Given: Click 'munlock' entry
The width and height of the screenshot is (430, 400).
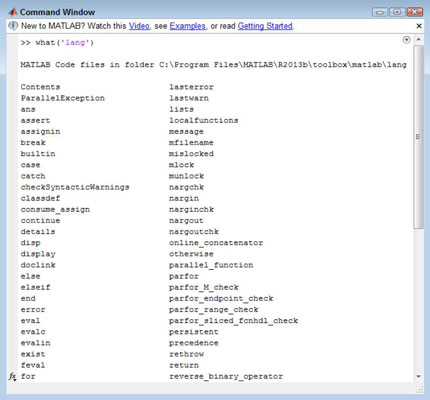Looking at the screenshot, I should click(x=186, y=176).
